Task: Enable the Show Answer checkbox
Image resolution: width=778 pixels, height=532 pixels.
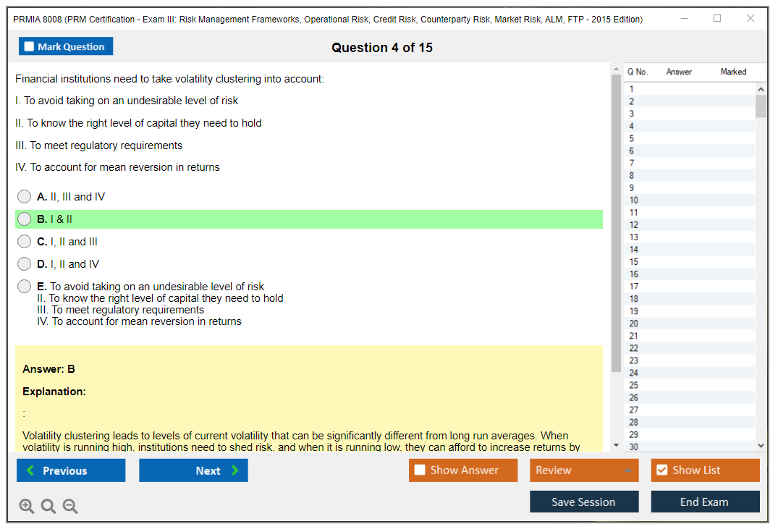Action: tap(420, 470)
